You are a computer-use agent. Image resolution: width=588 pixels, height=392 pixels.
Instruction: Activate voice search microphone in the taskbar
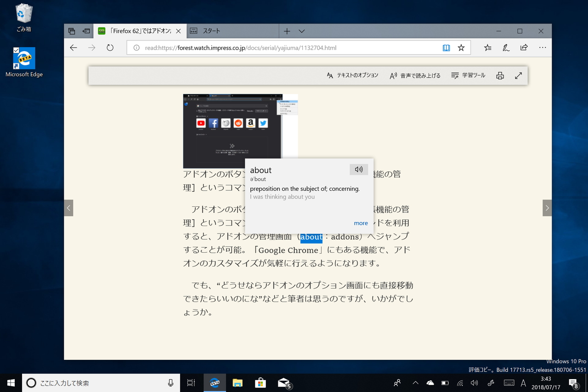pyautogui.click(x=170, y=382)
